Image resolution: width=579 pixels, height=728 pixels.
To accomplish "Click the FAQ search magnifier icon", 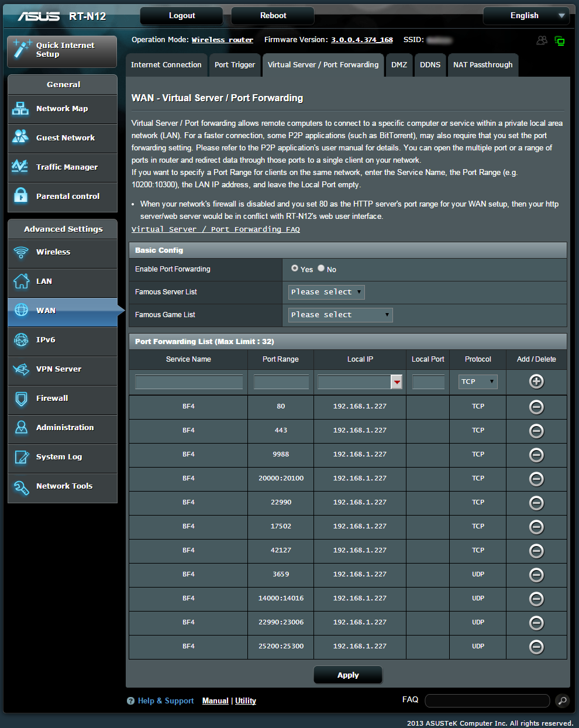I will pyautogui.click(x=561, y=700).
